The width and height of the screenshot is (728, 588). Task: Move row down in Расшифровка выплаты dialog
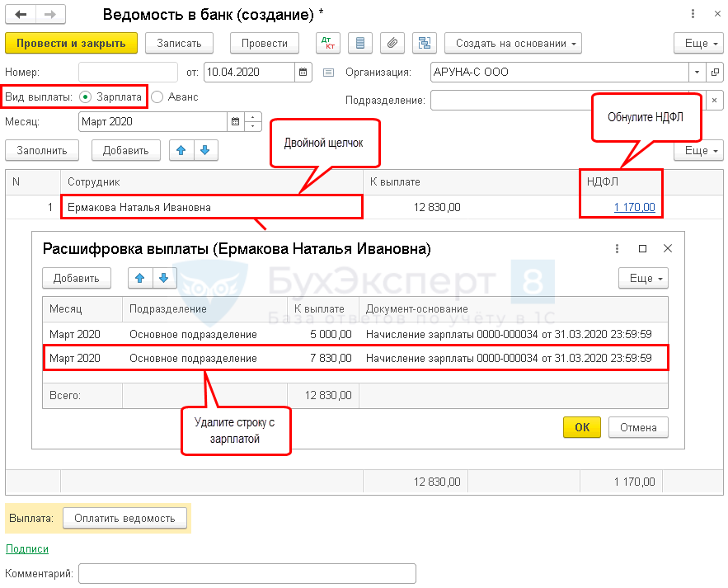[164, 278]
